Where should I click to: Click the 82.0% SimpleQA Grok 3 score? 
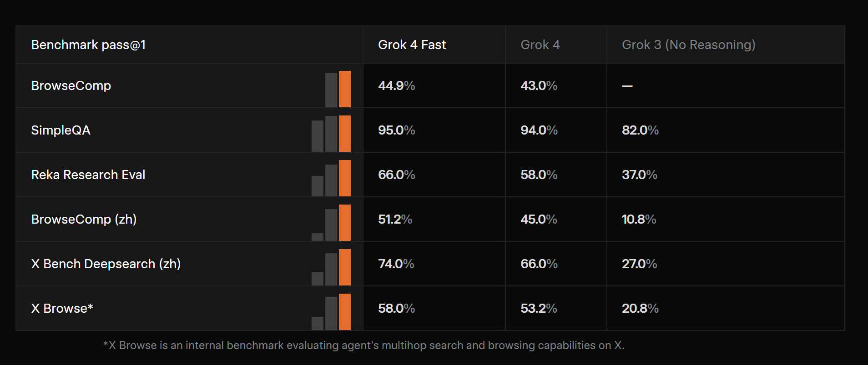pyautogui.click(x=640, y=130)
